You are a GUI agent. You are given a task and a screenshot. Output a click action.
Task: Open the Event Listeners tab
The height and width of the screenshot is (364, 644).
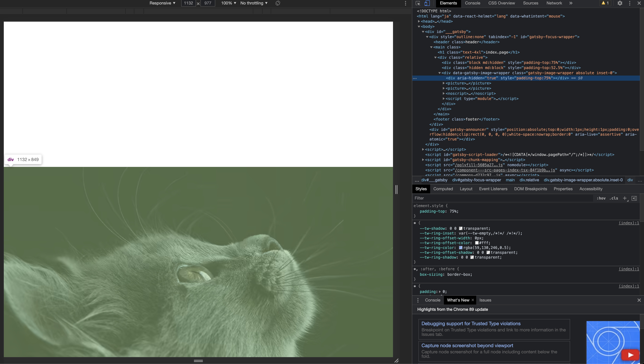[493, 189]
